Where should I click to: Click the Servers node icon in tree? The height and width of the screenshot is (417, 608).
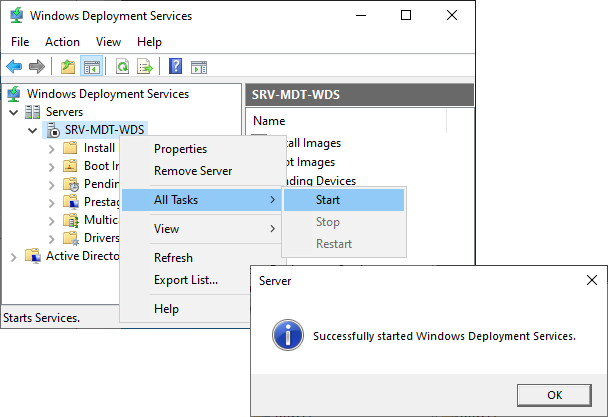33,112
